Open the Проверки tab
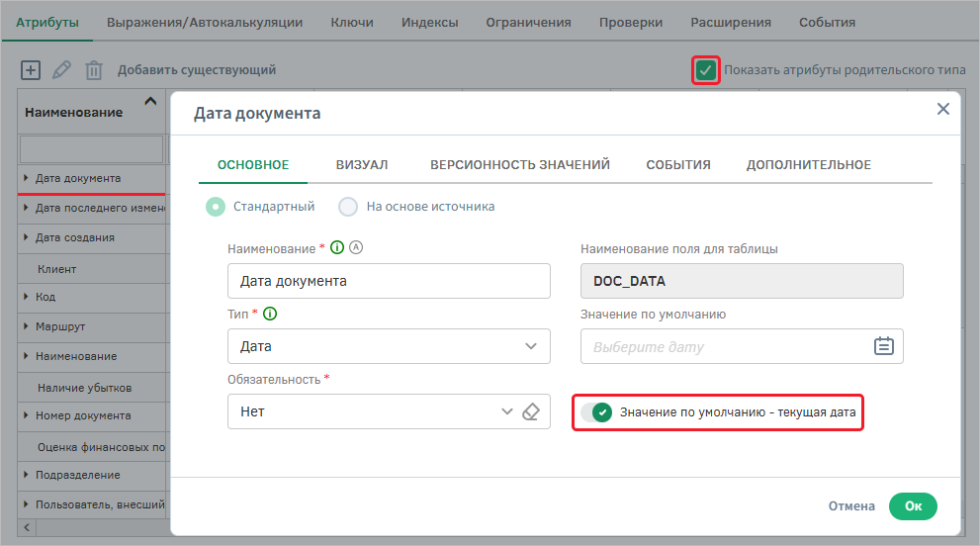 click(x=631, y=23)
